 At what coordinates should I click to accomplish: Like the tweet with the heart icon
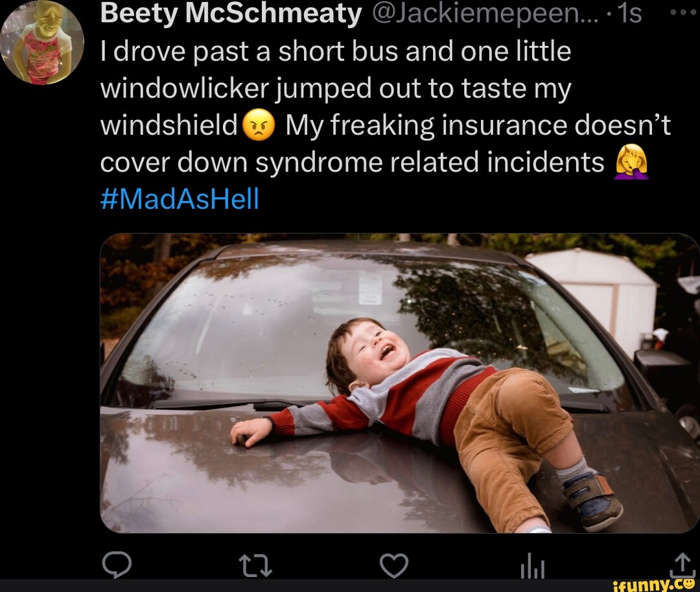pos(394,565)
